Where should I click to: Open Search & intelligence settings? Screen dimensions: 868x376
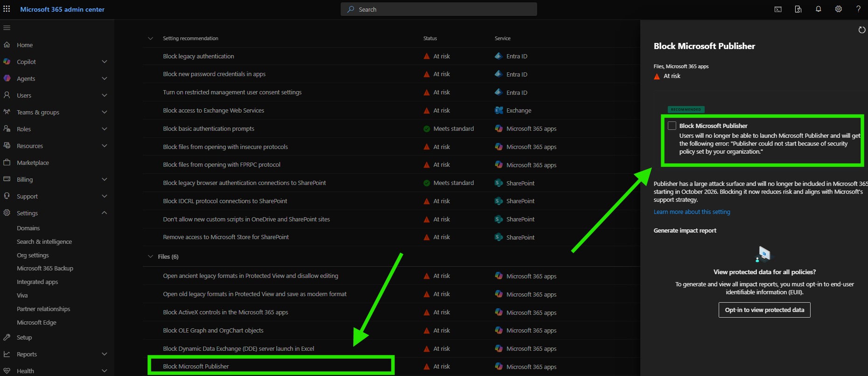[44, 242]
